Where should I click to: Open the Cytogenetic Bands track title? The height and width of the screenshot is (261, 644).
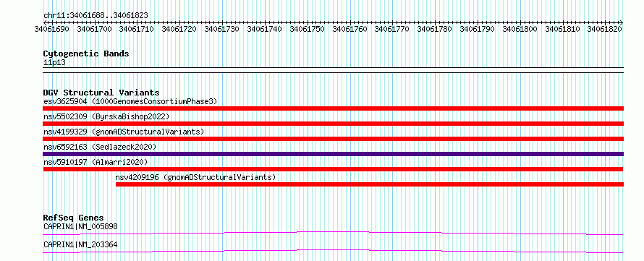(x=86, y=54)
